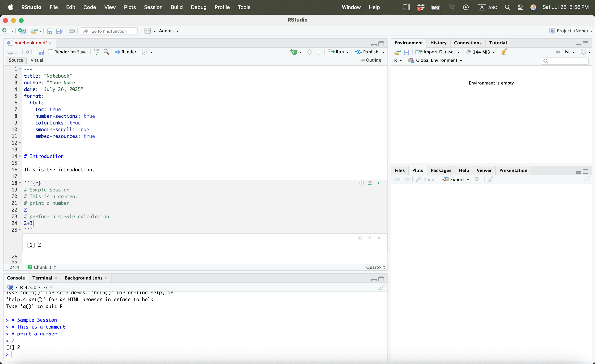Toggle the document Outline pane
This screenshot has height=364, width=595.
371,60
